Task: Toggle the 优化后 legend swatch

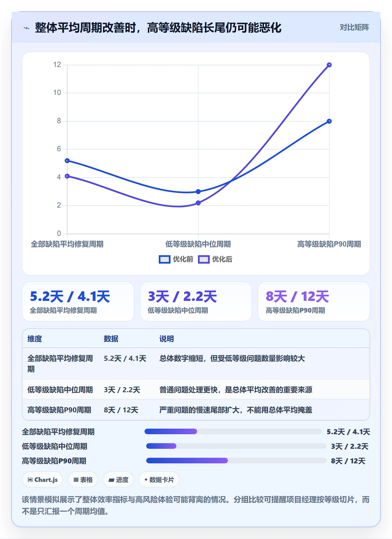Action: (x=204, y=259)
